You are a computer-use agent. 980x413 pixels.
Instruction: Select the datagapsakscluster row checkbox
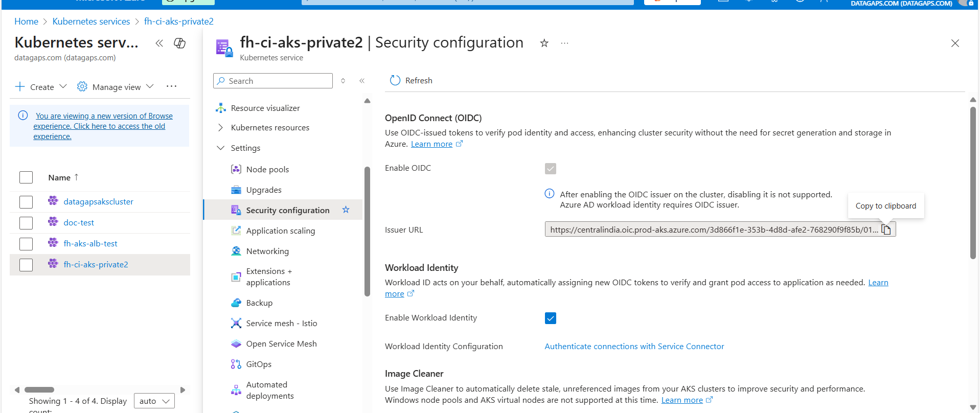tap(26, 202)
